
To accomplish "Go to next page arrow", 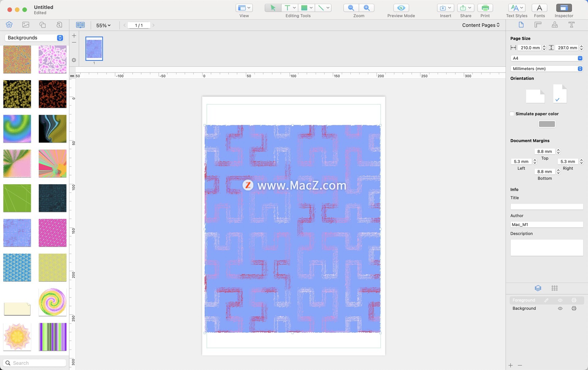I will 153,25.
